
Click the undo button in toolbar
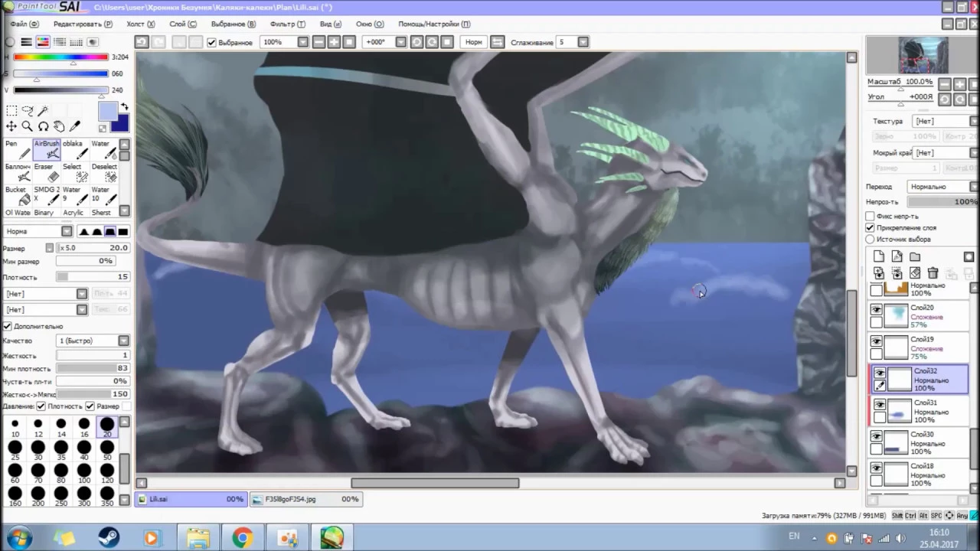(x=142, y=42)
